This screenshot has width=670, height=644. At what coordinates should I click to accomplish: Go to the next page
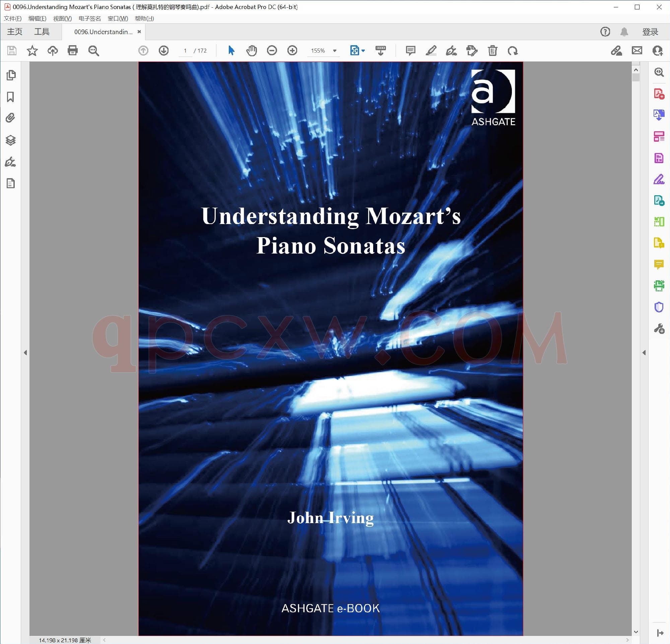(164, 51)
